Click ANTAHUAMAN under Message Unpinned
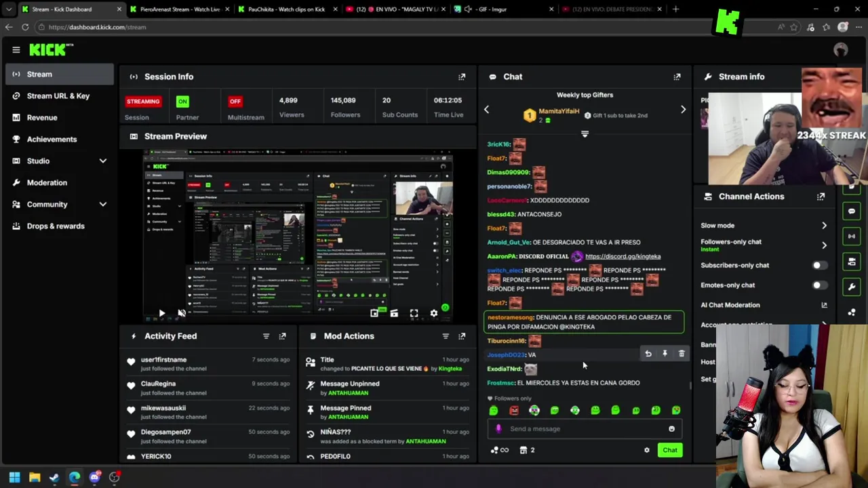868x488 pixels. click(348, 393)
